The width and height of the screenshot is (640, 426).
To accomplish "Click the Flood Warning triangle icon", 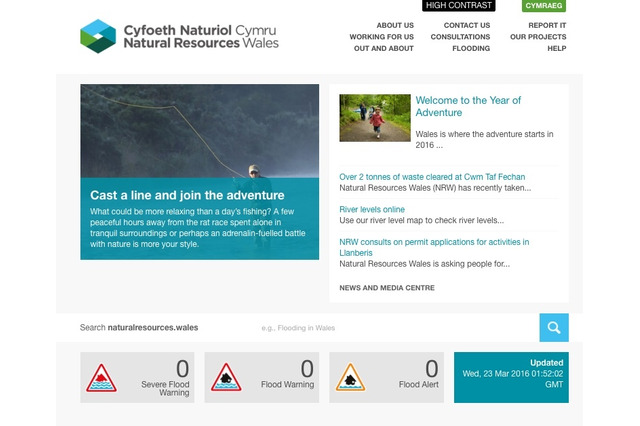I will tap(226, 377).
